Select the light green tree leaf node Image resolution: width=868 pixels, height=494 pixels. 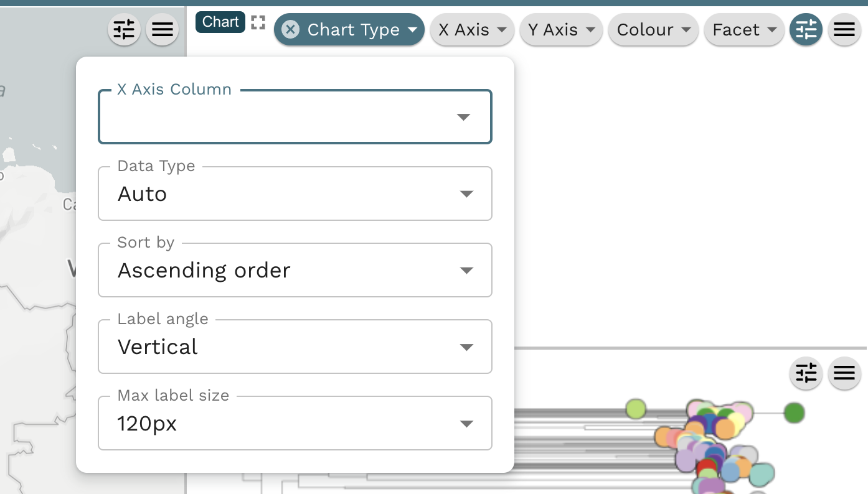(636, 409)
